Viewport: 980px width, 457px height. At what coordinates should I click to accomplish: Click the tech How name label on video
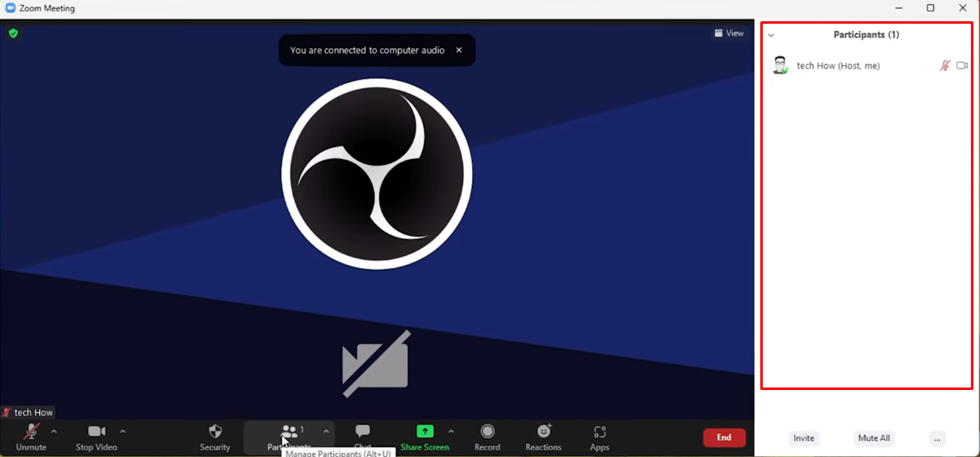pos(33,413)
